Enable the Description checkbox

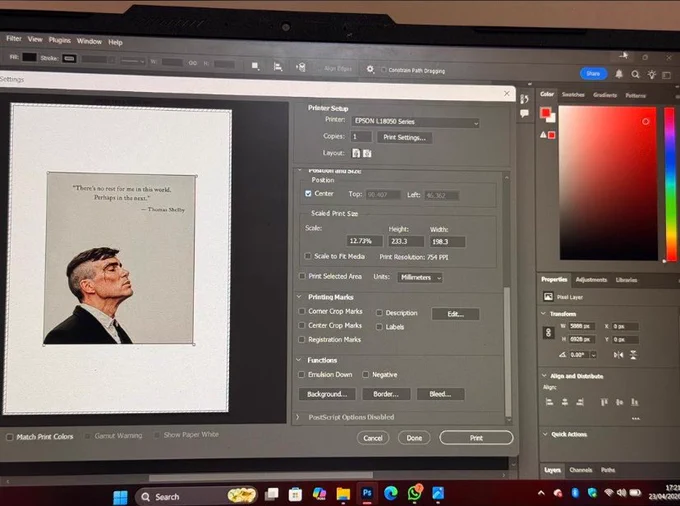coord(379,313)
